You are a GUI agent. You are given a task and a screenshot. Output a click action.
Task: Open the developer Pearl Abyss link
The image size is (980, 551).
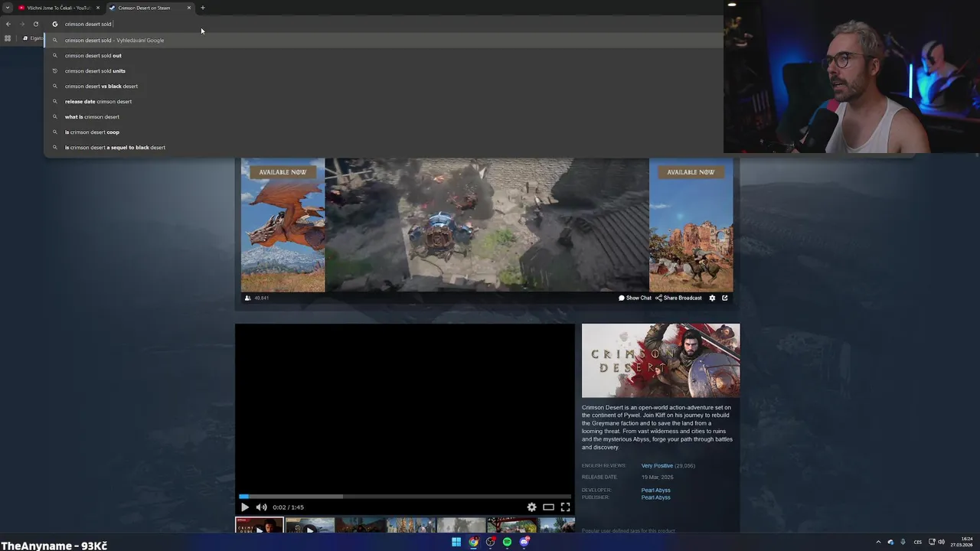click(655, 490)
